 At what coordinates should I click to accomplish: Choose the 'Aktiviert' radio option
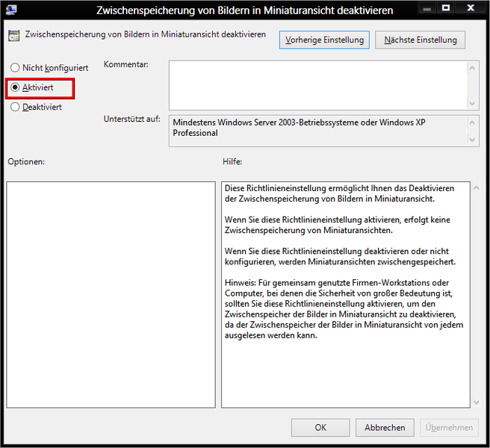(x=15, y=87)
